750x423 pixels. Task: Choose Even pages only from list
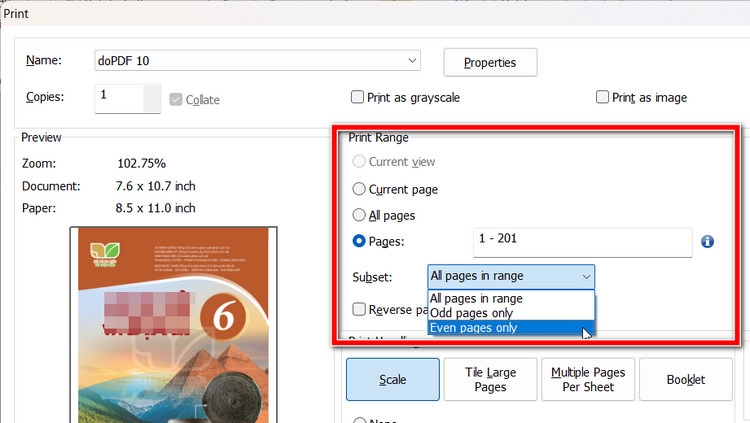pyautogui.click(x=511, y=328)
